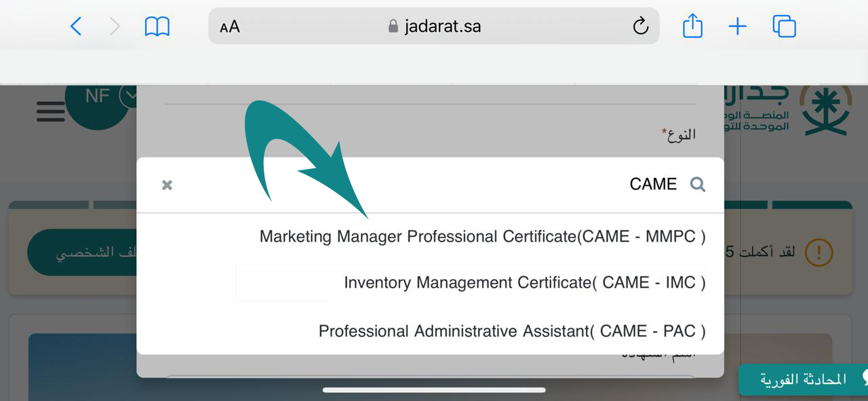The width and height of the screenshot is (868, 401).
Task: Reload the jadarat.sa page
Action: 639,26
